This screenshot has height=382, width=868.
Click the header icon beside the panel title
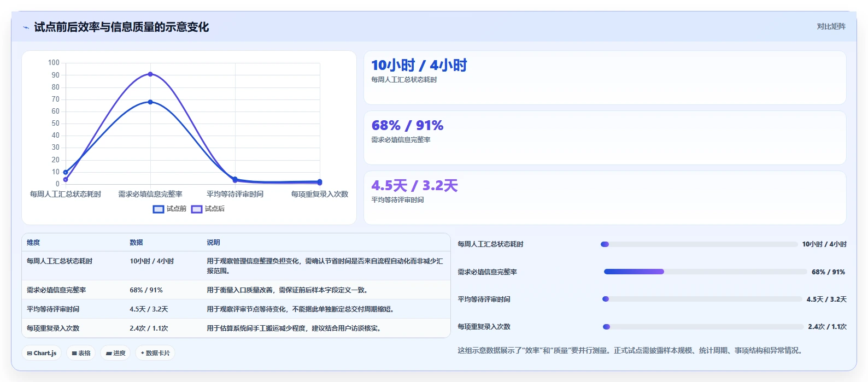click(26, 27)
